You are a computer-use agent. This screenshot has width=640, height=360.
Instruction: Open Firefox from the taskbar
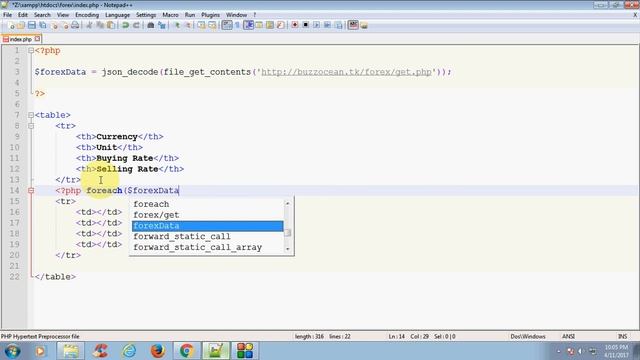[158, 351]
